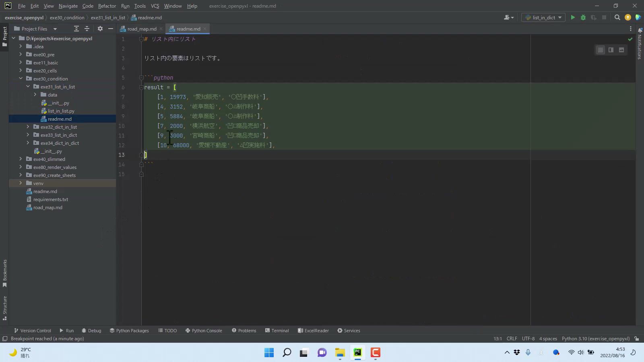Click the Debug bug icon in toolbar

click(x=583, y=17)
